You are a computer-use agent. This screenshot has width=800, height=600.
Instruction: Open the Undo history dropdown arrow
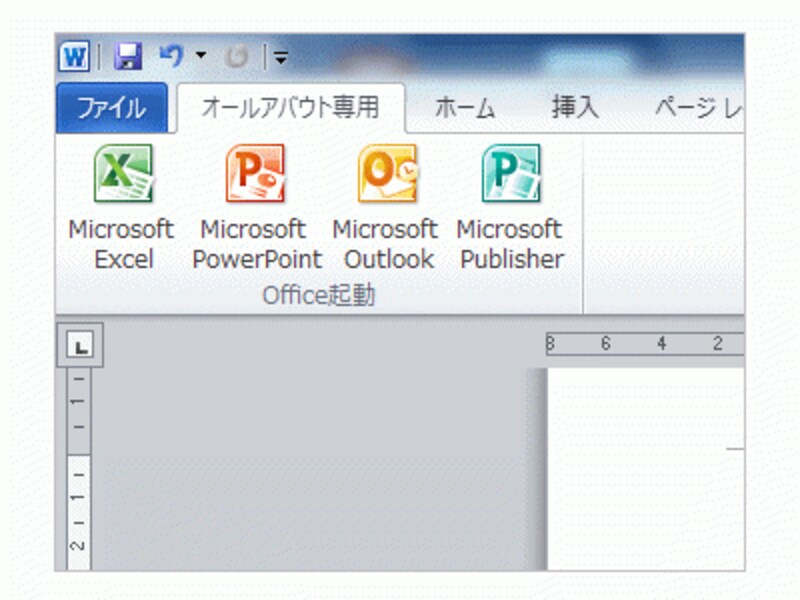201,55
